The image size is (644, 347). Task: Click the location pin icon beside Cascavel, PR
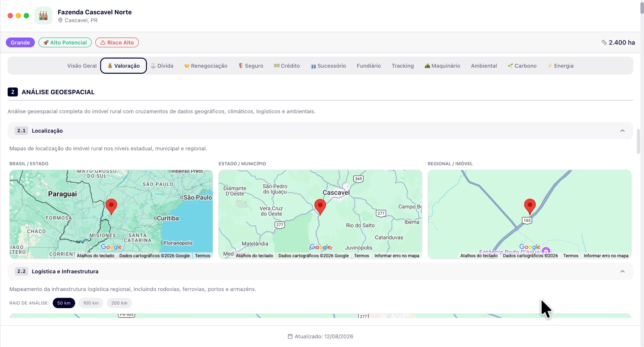(60, 20)
